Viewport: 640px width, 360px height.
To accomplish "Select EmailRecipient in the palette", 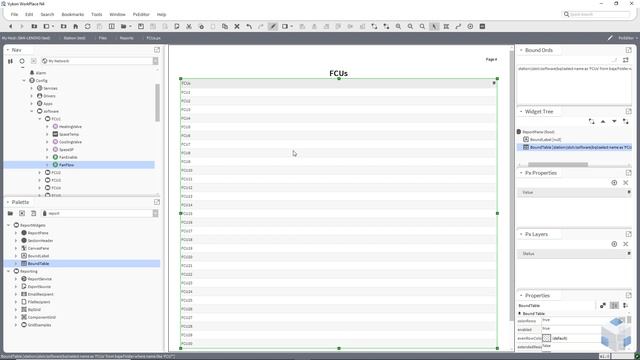I will (37, 294).
